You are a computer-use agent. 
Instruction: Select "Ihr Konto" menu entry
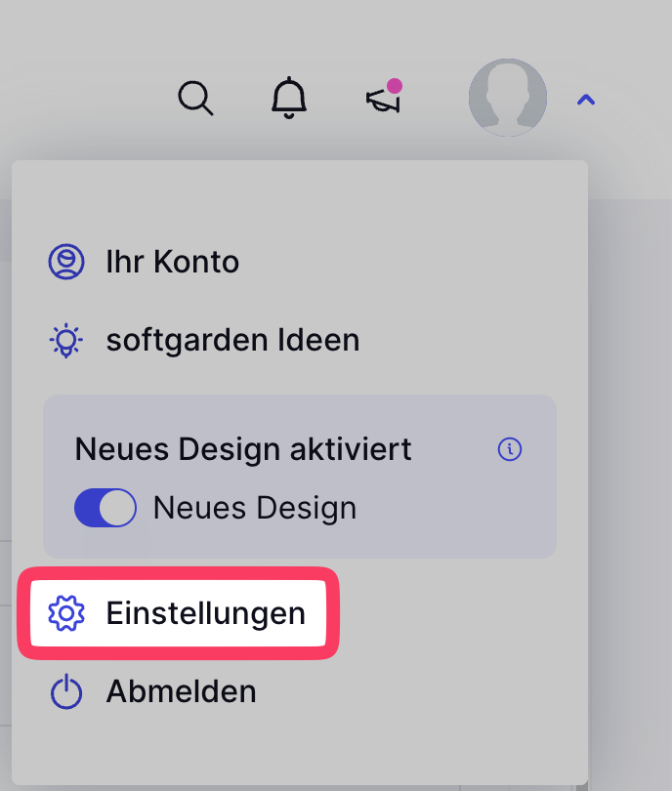[173, 262]
